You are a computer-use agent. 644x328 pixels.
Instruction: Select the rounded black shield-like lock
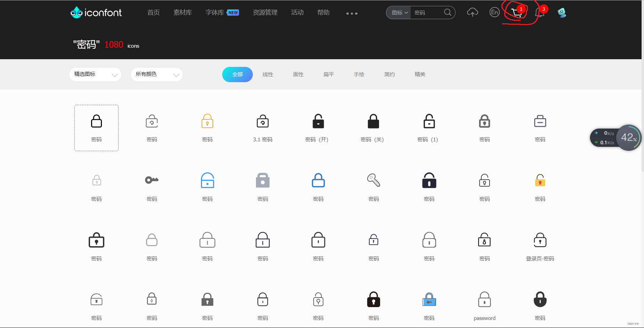coord(540,299)
